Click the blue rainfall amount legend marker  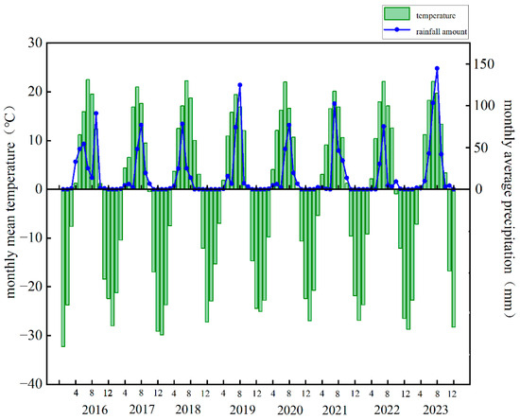click(397, 29)
